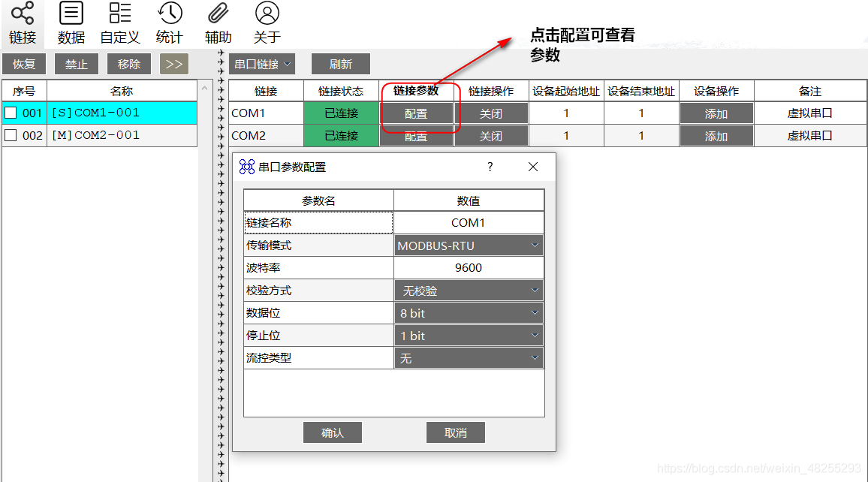868x482 pixels.
Task: Tick checkbox for row 002
Action: tap(11, 135)
